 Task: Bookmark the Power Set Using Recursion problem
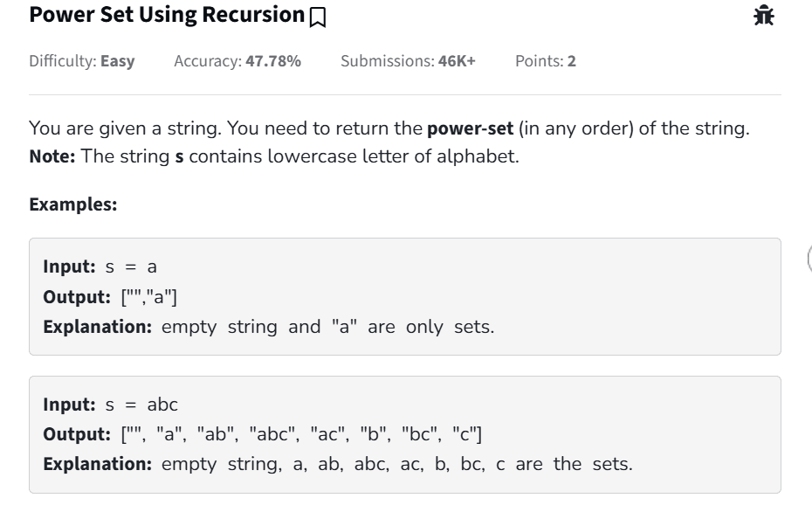tap(318, 17)
